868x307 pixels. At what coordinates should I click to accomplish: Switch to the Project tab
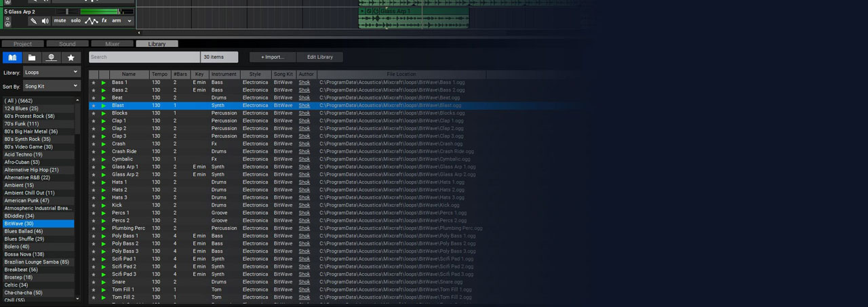point(23,44)
